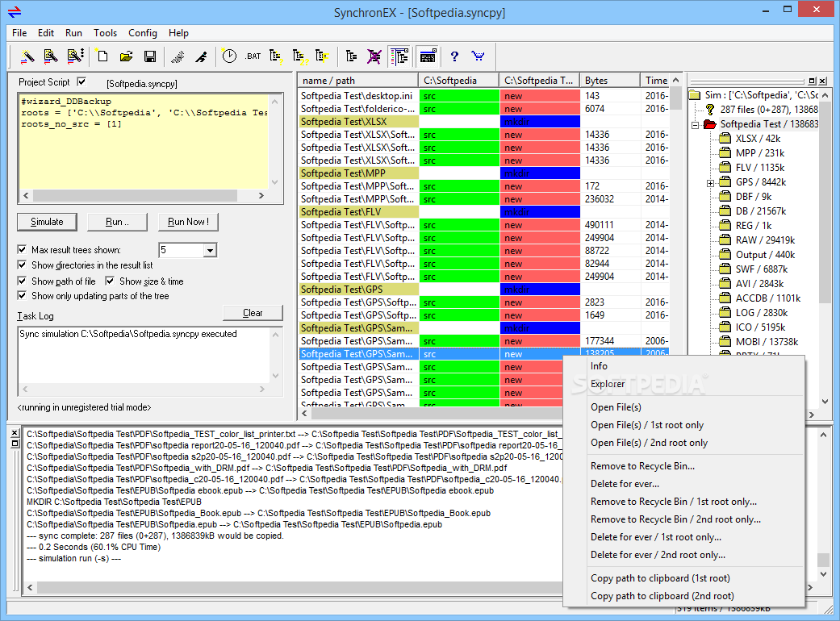
Task: Open a project with the folder icon
Action: (x=127, y=56)
